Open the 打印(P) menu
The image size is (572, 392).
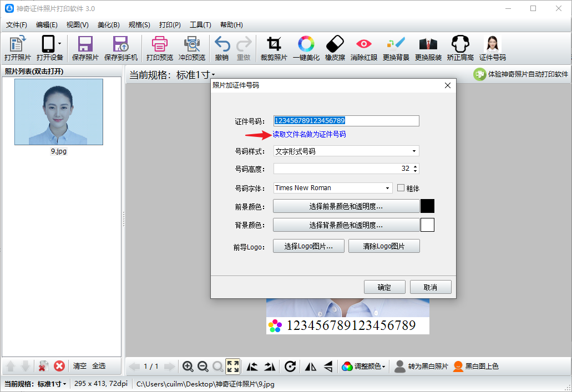point(170,25)
